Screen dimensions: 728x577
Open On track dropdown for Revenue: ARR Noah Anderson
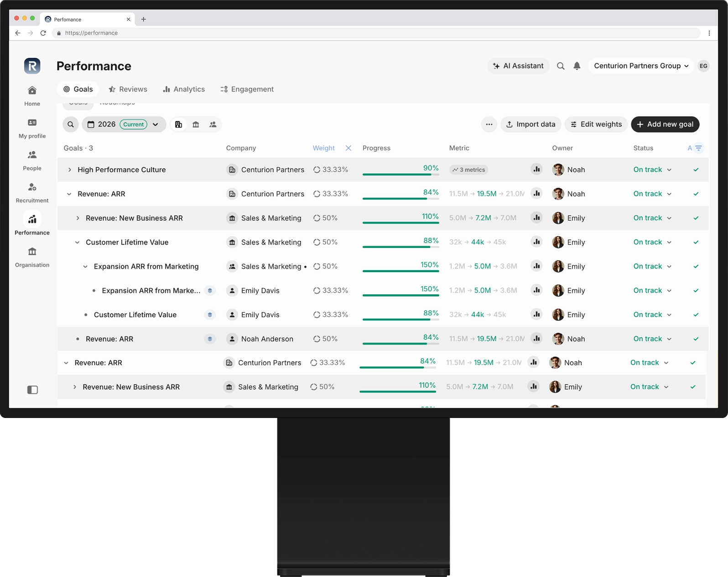tap(653, 339)
